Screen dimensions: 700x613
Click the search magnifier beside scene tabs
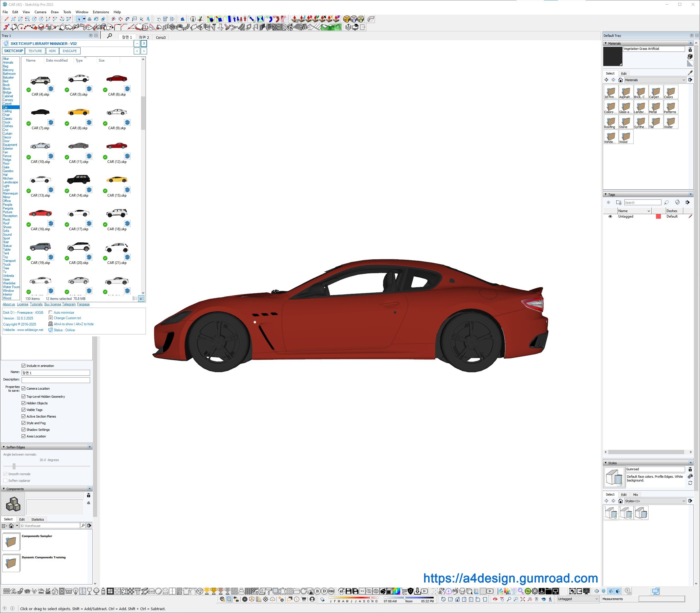pyautogui.click(x=110, y=36)
